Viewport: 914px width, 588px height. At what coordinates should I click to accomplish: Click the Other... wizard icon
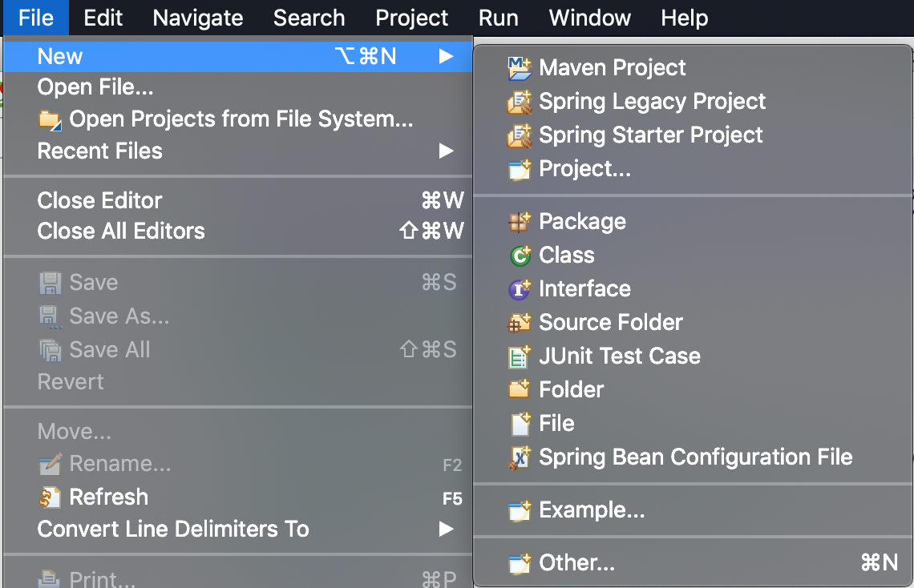(520, 563)
